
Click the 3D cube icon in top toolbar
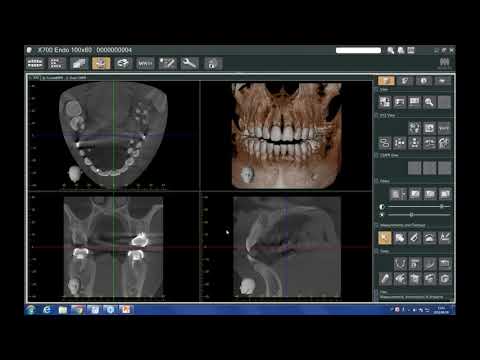pos(123,63)
